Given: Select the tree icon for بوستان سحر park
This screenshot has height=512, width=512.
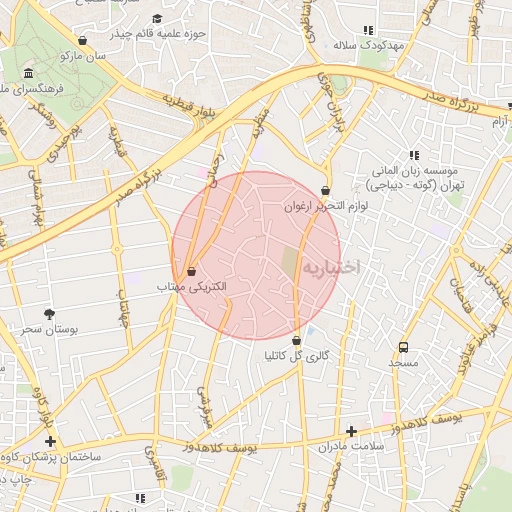Looking at the screenshot, I should pyautogui.click(x=49, y=314).
